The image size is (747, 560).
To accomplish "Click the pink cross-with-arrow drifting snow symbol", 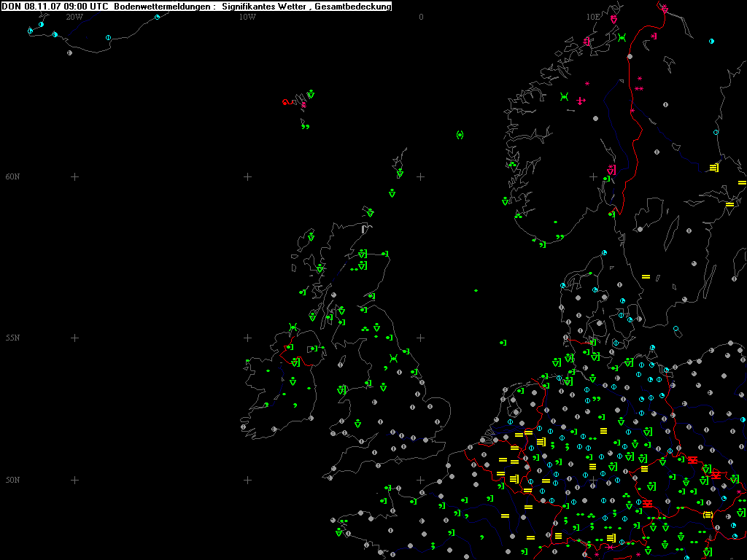I will point(581,101).
